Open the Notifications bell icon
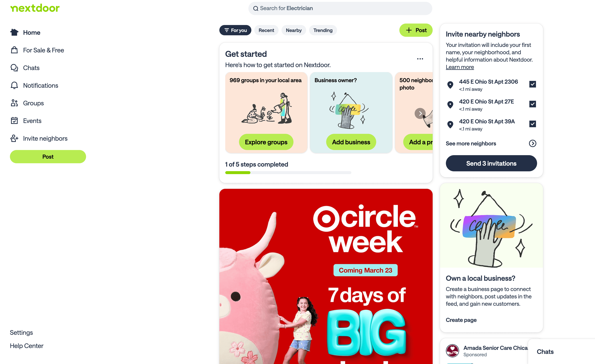This screenshot has height=364, width=595. point(14,85)
